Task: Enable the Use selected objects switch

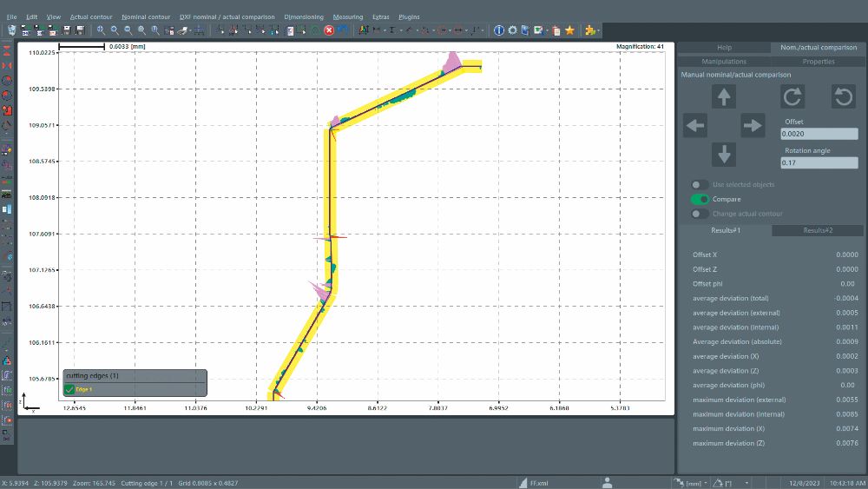Action: [700, 184]
